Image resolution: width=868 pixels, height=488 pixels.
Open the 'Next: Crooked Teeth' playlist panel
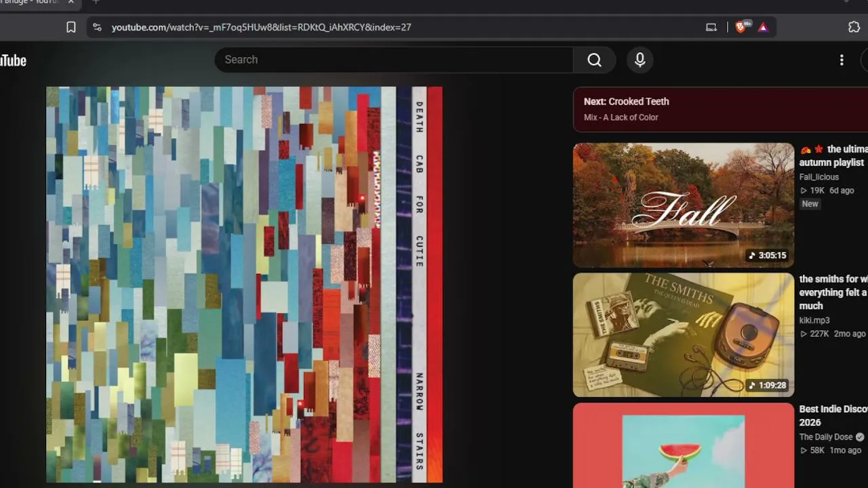point(720,108)
